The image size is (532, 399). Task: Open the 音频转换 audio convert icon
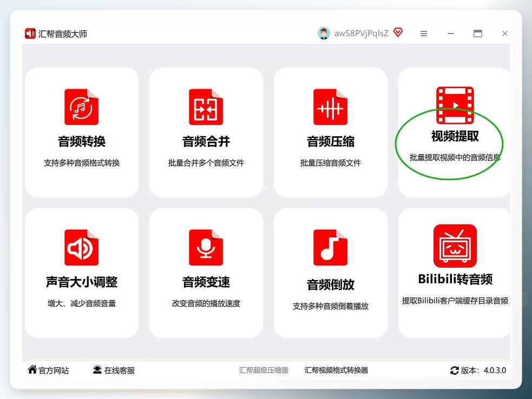[x=81, y=107]
